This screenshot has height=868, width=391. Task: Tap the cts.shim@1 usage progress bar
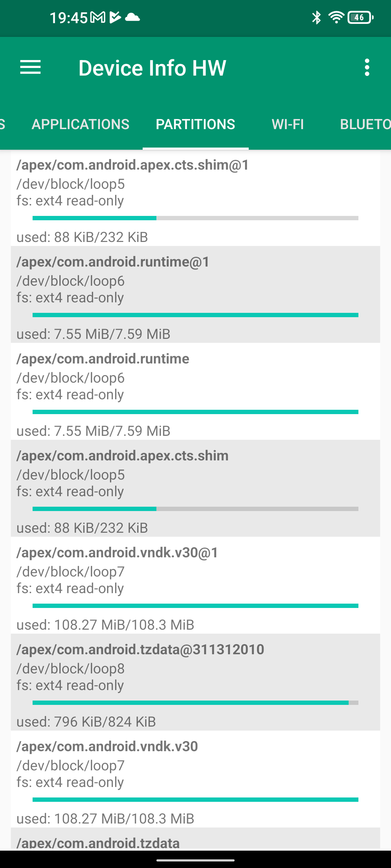(195, 218)
